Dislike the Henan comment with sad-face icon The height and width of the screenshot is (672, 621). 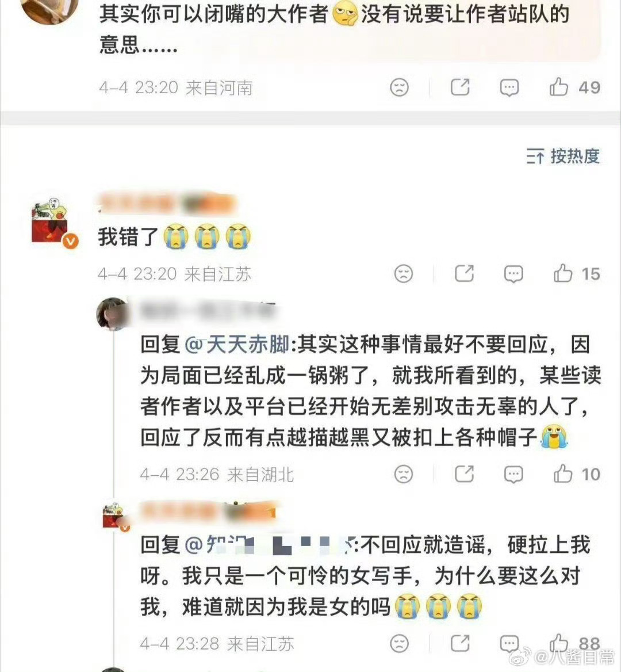coord(399,87)
